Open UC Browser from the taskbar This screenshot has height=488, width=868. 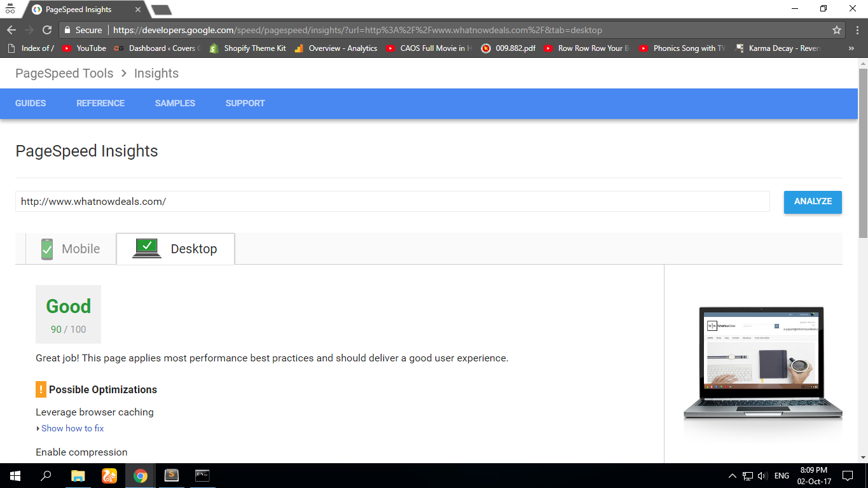click(109, 476)
